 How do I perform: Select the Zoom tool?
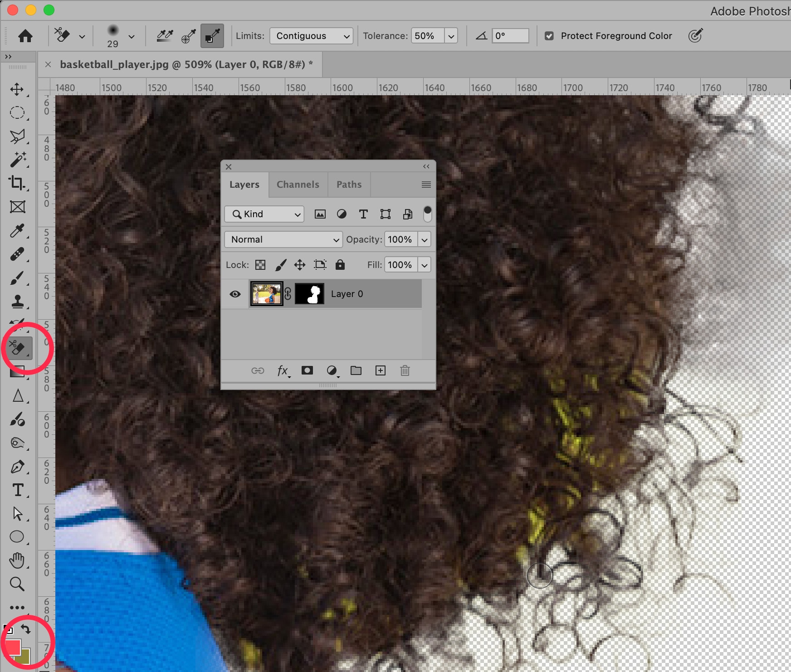17,584
